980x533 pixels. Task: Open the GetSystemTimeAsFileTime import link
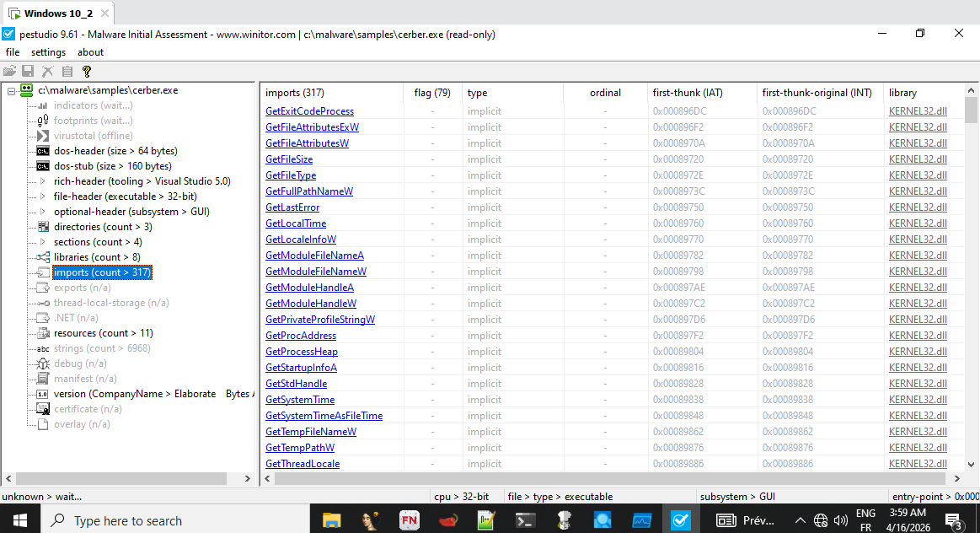324,416
